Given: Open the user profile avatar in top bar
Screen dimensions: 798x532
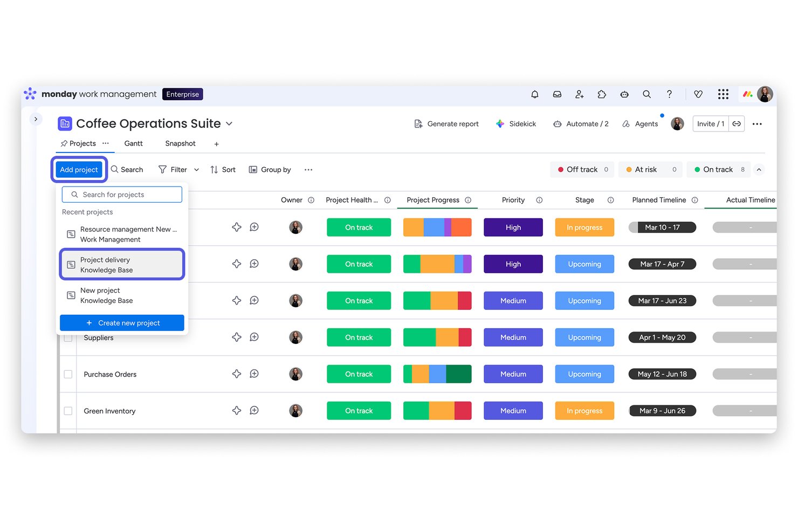Looking at the screenshot, I should point(765,94).
